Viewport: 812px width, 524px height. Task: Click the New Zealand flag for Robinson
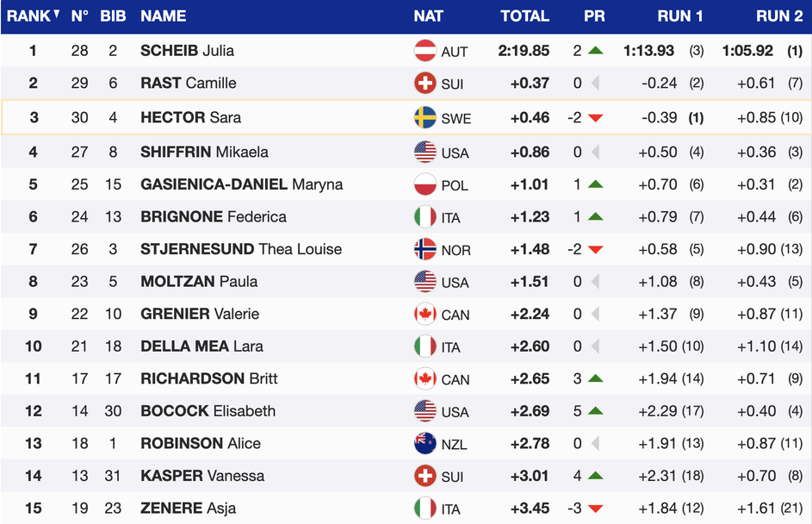[x=425, y=443]
